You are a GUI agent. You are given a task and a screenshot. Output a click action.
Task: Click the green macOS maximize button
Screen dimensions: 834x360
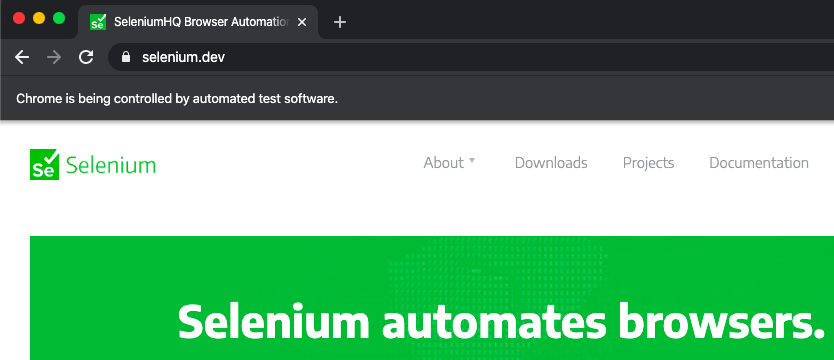pos(59,18)
